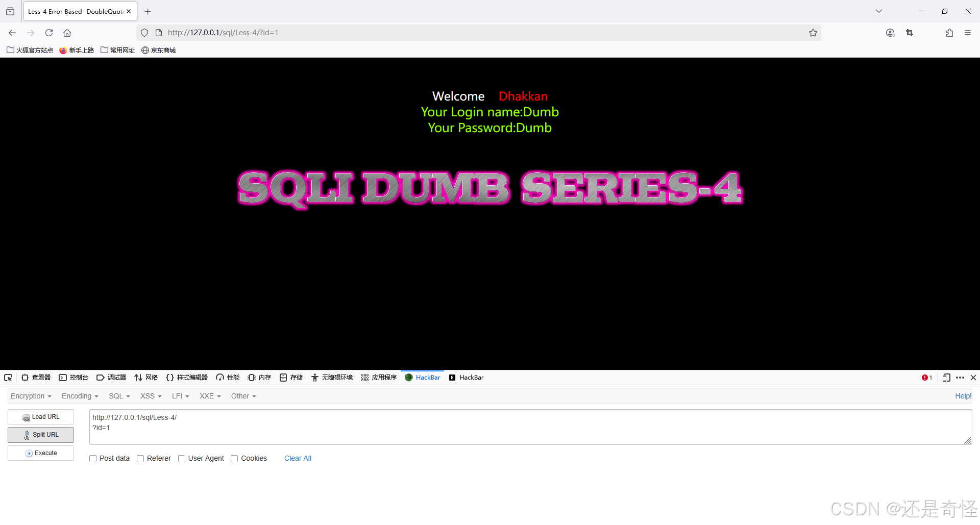Open the Firefox View icon
980x525 pixels.
(10, 11)
